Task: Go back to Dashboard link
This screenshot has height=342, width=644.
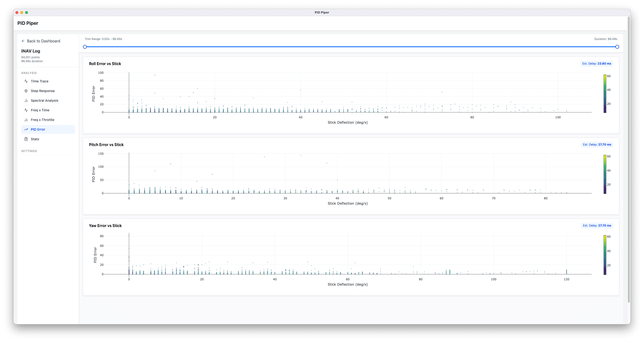Action: tap(43, 41)
